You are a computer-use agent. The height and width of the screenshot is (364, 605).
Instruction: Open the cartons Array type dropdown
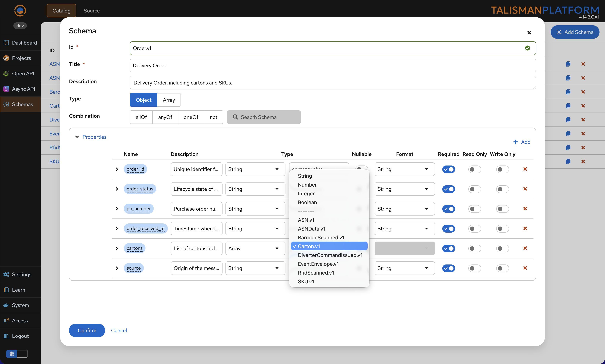[x=255, y=249]
